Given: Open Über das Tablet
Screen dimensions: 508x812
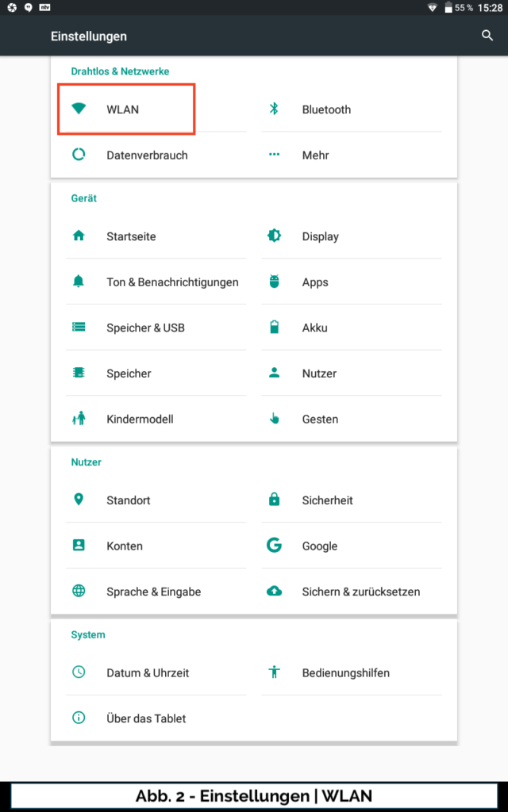Looking at the screenshot, I should pyautogui.click(x=146, y=718).
